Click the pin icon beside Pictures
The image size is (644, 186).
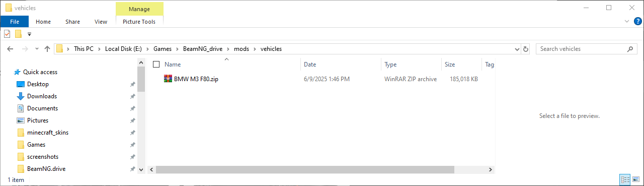(x=132, y=120)
